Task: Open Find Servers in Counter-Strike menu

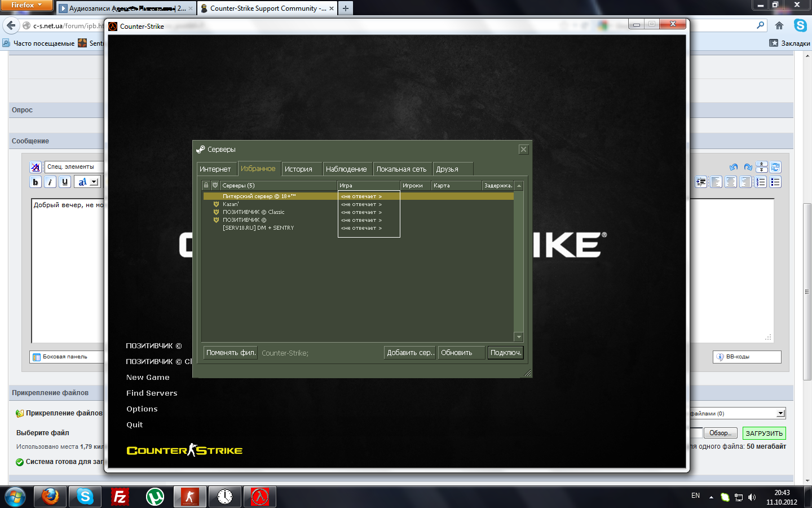Action: [x=152, y=393]
